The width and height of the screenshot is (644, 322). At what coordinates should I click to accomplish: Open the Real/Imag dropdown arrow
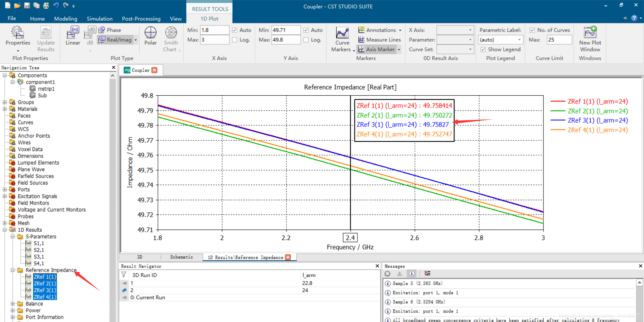tap(136, 40)
